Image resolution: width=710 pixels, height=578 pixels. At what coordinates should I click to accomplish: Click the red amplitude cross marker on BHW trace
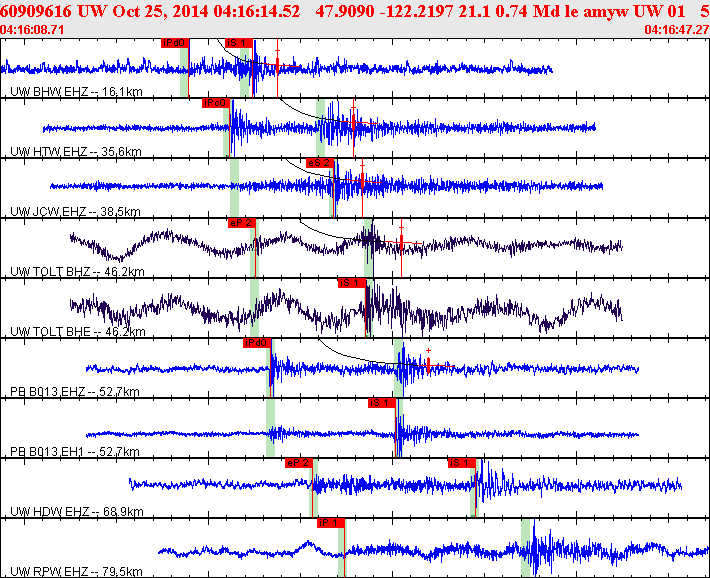(278, 66)
